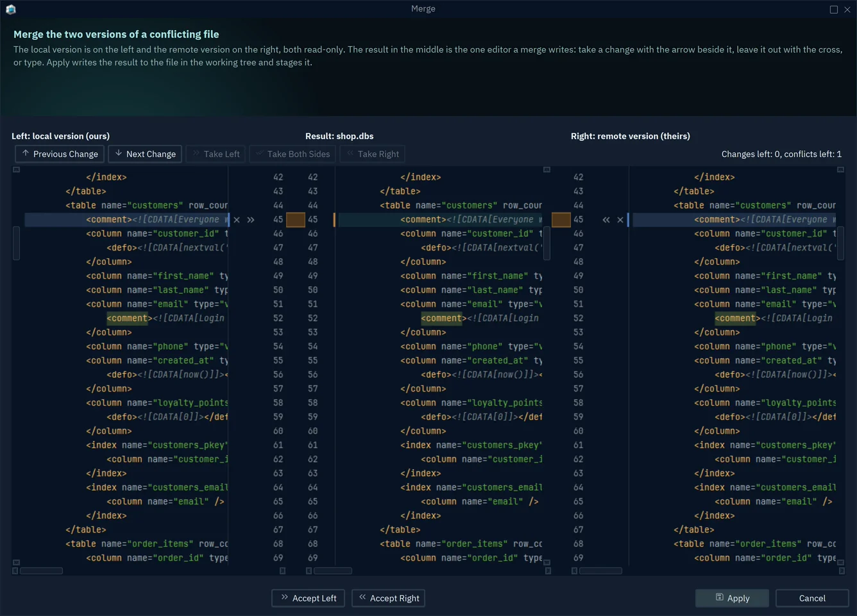
Task: Place cursor on result pane's conflicting CDATA[Everyone comment line
Action: click(440, 220)
